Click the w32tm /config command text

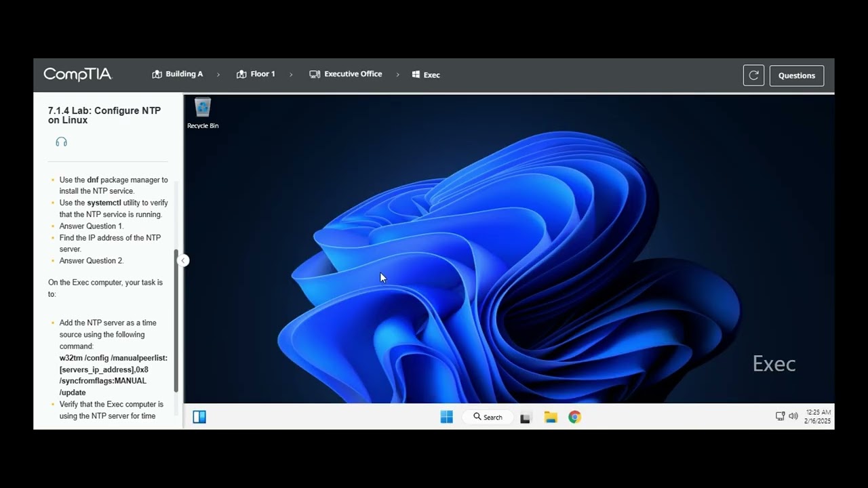[113, 375]
